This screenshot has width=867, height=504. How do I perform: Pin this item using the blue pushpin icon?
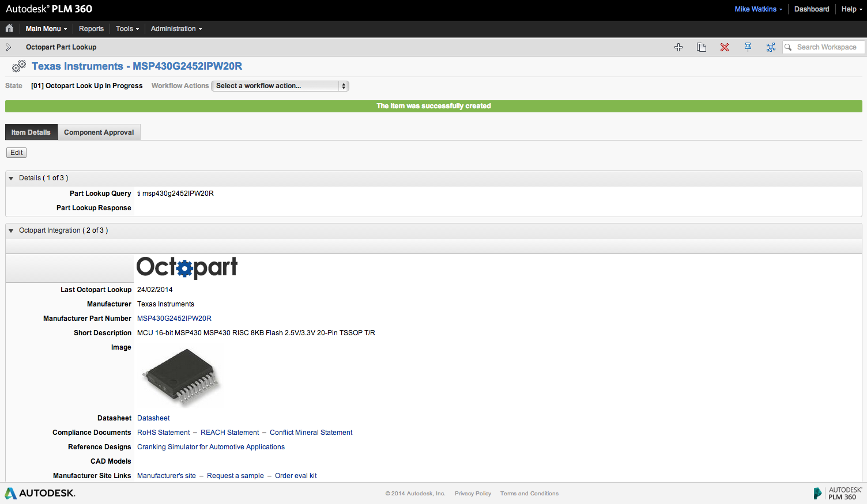click(748, 47)
